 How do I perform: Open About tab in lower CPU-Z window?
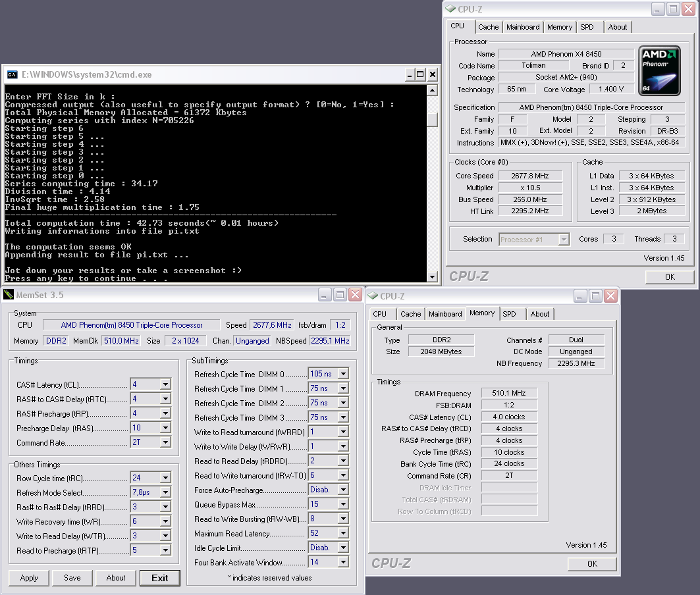point(540,314)
